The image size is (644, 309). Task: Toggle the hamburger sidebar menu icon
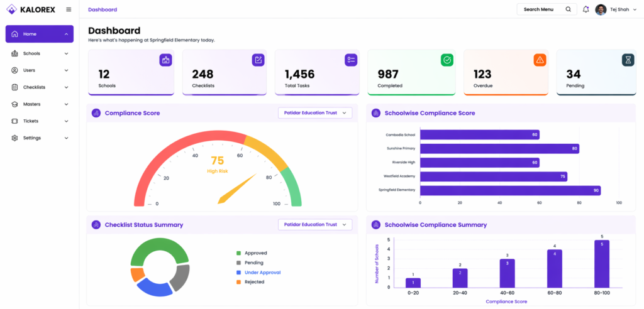point(69,9)
